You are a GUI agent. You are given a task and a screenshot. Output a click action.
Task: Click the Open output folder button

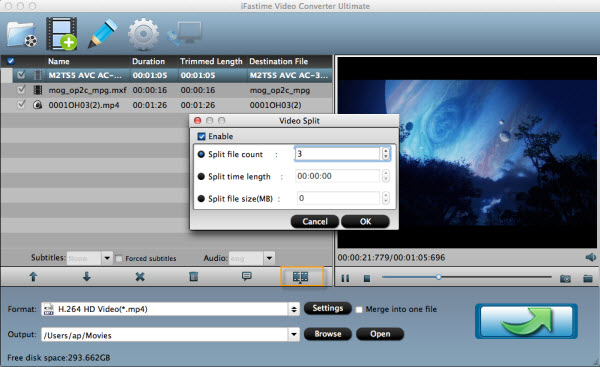380,334
